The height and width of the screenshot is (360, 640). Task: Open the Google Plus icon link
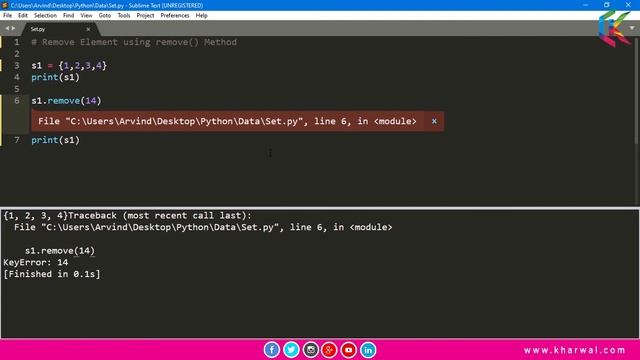tap(329, 350)
